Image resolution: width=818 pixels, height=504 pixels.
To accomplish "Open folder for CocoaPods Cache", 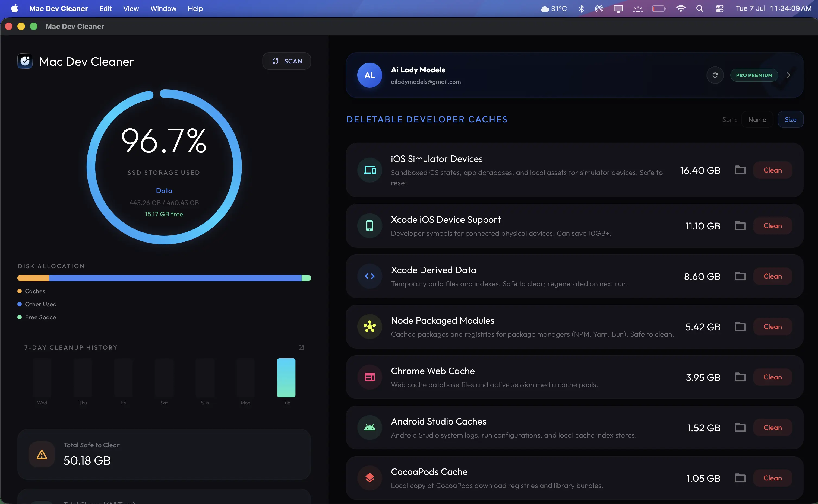I will pos(740,478).
